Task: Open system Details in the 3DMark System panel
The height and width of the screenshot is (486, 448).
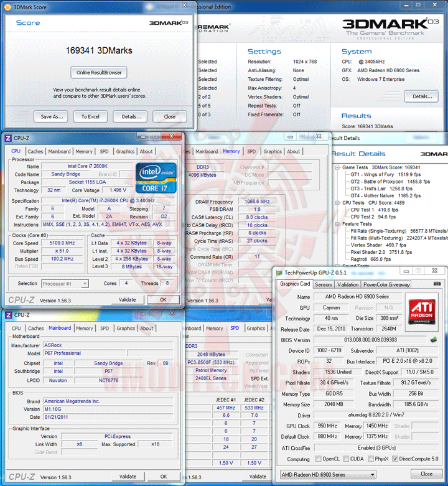Action: 422,96
